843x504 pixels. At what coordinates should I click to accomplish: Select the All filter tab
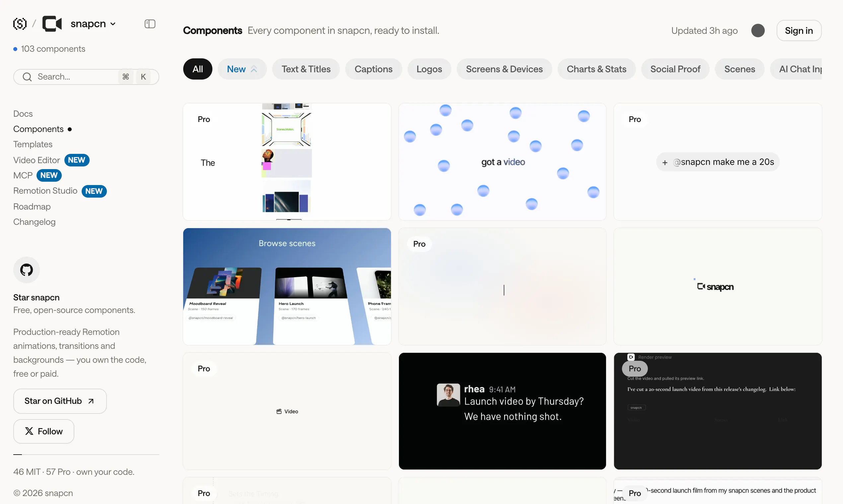[x=197, y=69]
